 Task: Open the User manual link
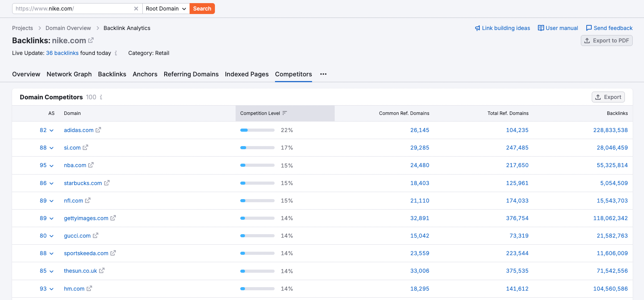[558, 28]
